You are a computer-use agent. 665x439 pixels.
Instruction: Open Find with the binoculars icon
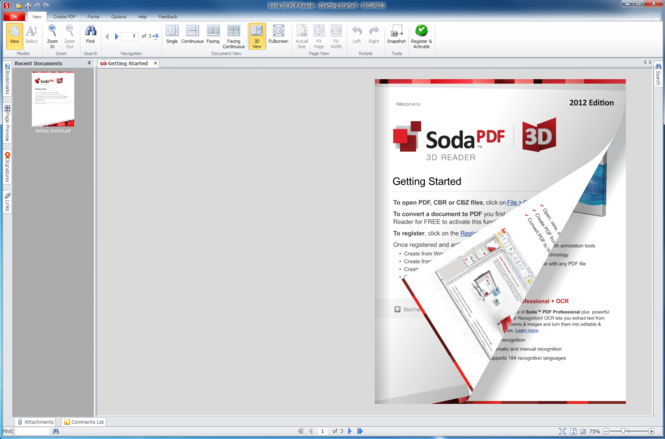click(90, 36)
